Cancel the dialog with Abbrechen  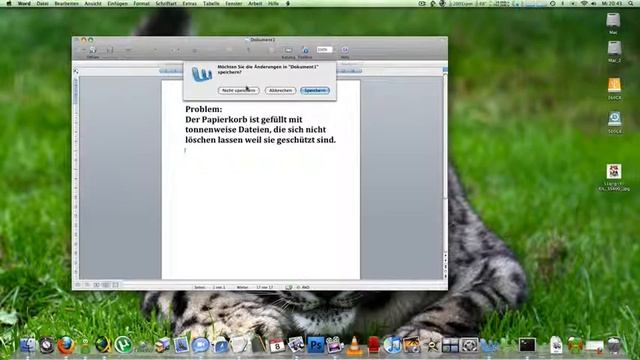click(280, 90)
